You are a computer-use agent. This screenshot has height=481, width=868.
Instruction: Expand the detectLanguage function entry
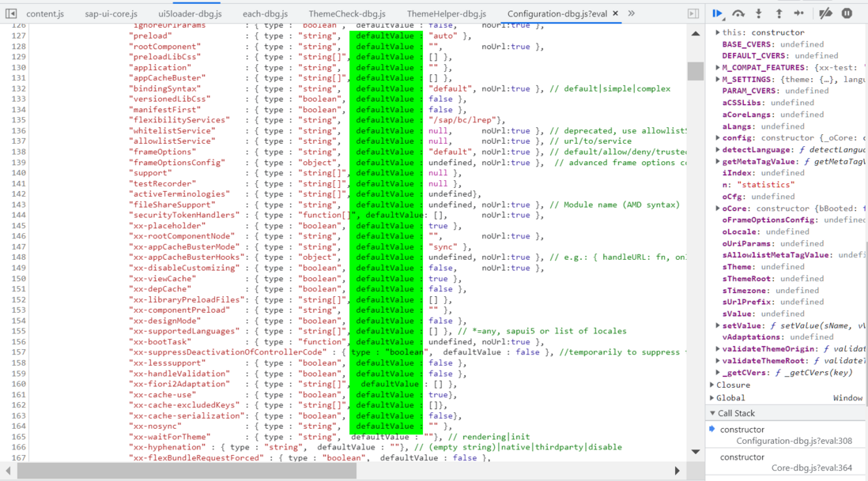[x=718, y=150]
